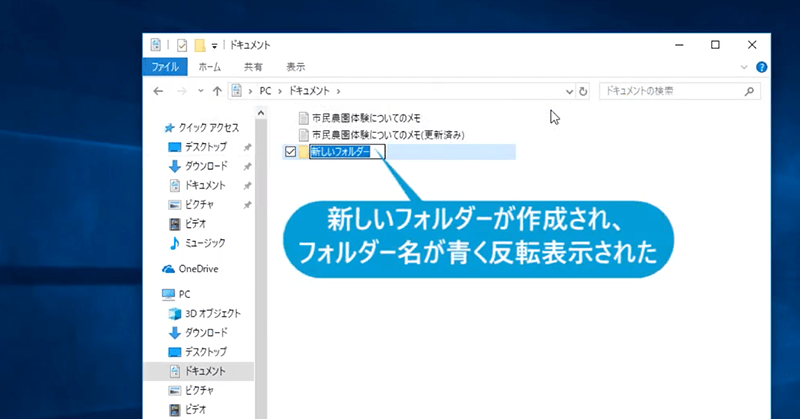Go back with the left arrow

pos(158,91)
